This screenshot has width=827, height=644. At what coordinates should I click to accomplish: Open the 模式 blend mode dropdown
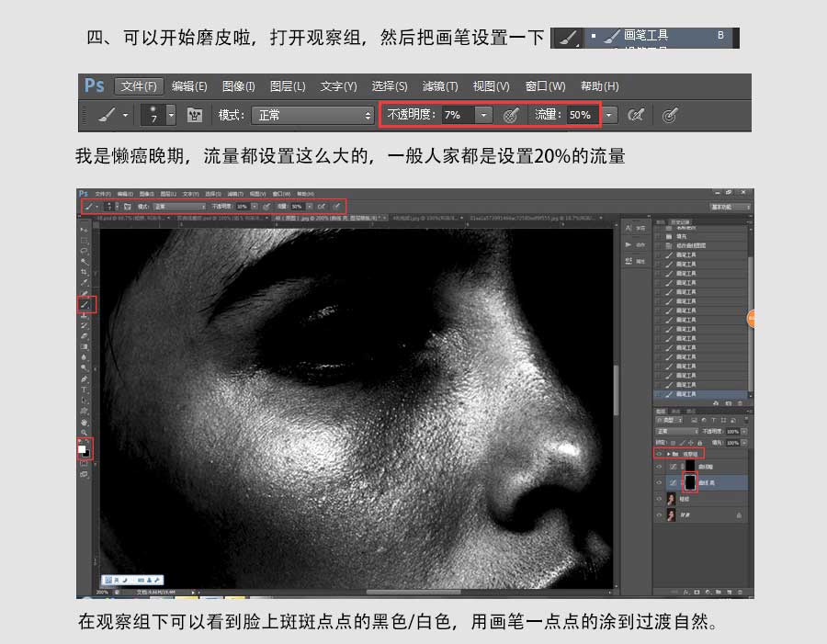[312, 116]
